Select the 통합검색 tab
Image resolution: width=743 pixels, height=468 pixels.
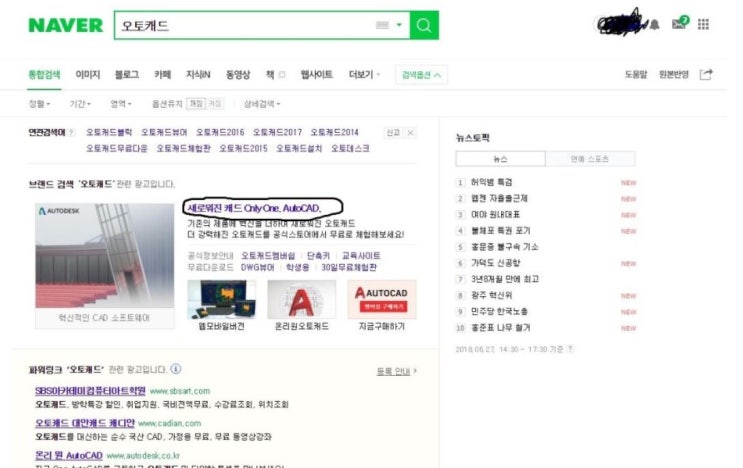pos(44,75)
